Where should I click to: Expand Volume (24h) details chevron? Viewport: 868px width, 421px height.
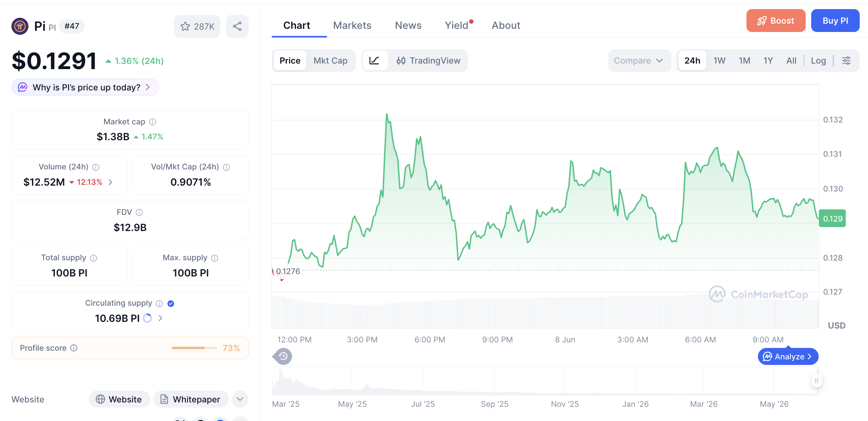pyautogui.click(x=110, y=182)
